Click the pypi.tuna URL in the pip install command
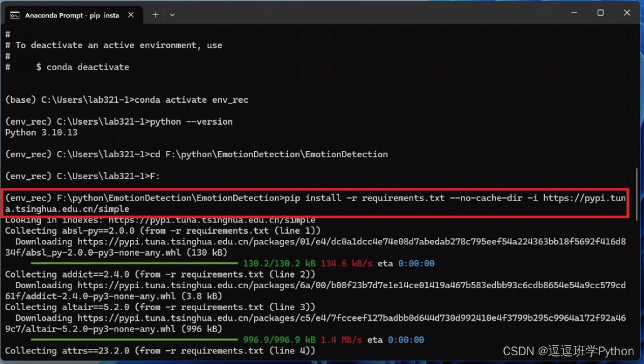 point(315,203)
